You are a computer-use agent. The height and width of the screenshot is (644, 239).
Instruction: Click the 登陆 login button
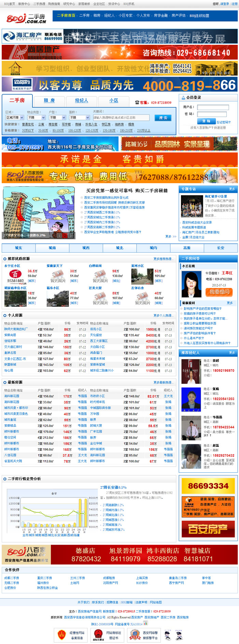point(206,121)
